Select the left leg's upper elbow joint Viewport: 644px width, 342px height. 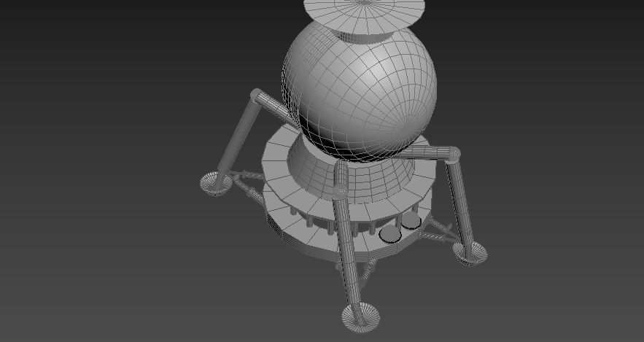(257, 96)
